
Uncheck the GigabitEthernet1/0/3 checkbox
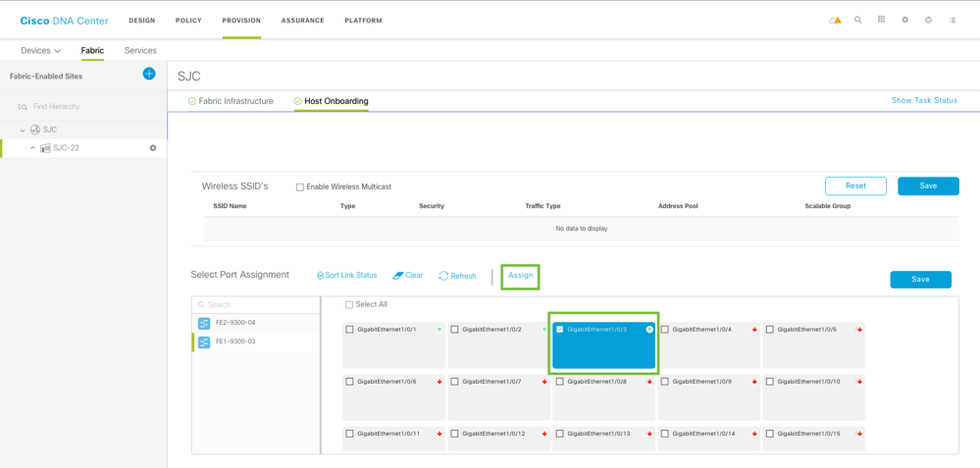pyautogui.click(x=560, y=330)
